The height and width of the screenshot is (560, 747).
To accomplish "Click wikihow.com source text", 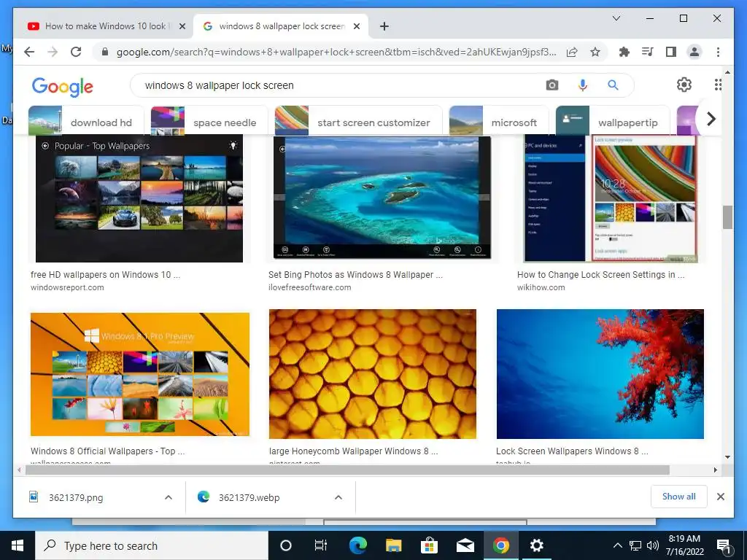I will pyautogui.click(x=541, y=287).
